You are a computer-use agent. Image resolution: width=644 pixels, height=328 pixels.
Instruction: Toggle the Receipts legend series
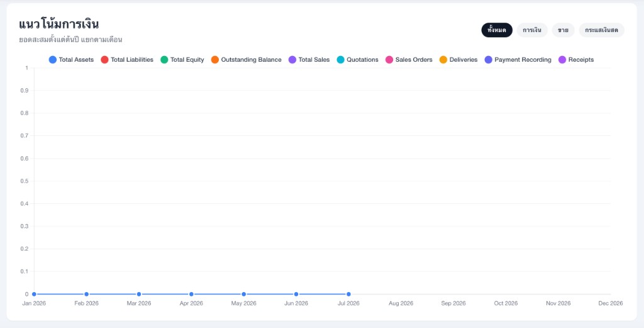pyautogui.click(x=576, y=60)
